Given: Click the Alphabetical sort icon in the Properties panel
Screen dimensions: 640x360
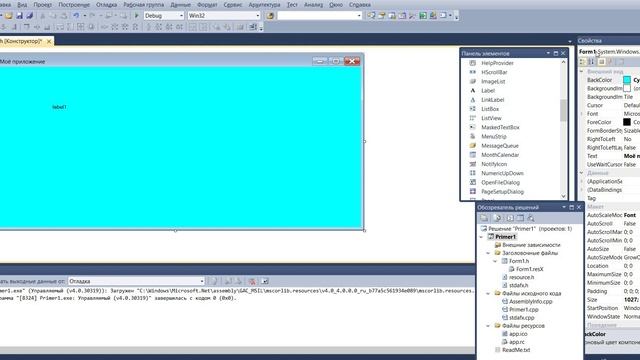Looking at the screenshot, I should click(592, 62).
